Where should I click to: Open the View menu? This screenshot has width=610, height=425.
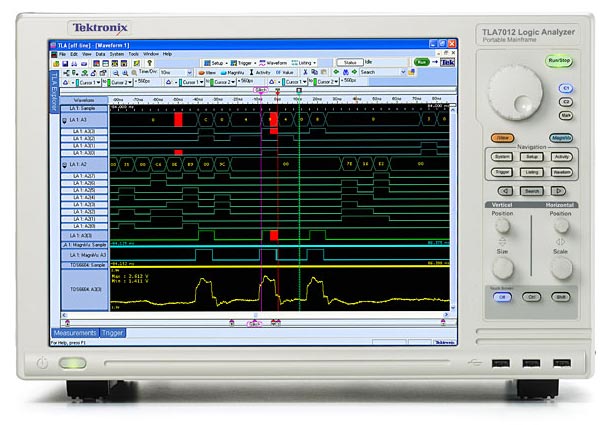87,54
